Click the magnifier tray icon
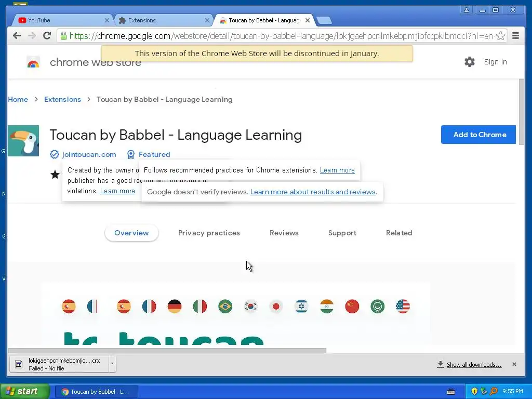Image resolution: width=532 pixels, height=399 pixels. [494, 391]
